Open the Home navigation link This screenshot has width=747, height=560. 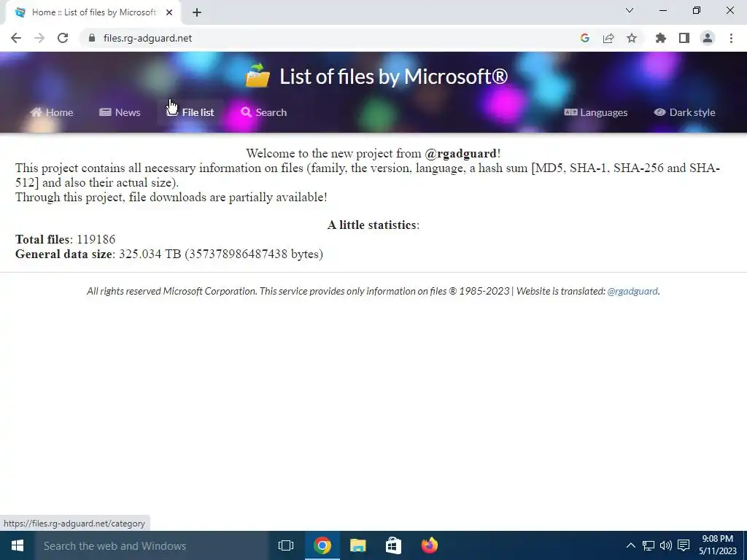click(x=52, y=112)
